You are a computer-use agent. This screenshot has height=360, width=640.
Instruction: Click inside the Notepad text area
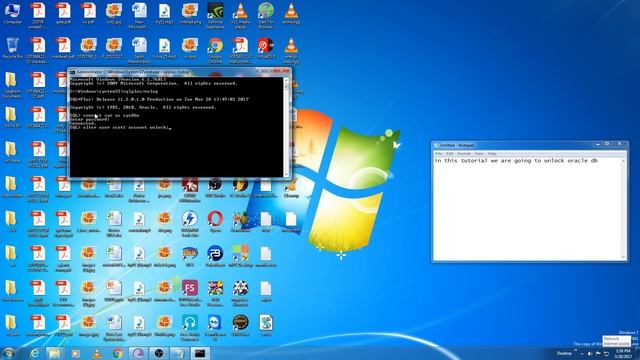(x=527, y=208)
